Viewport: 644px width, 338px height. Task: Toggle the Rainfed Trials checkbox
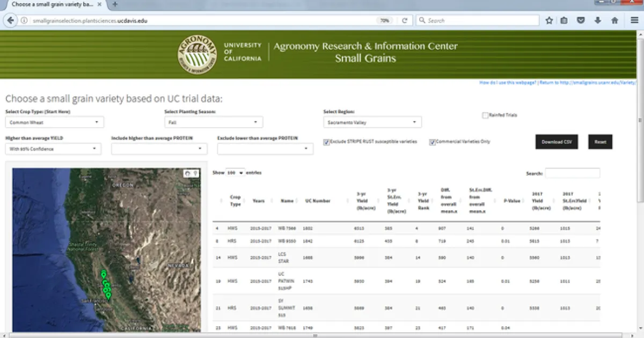click(x=485, y=115)
